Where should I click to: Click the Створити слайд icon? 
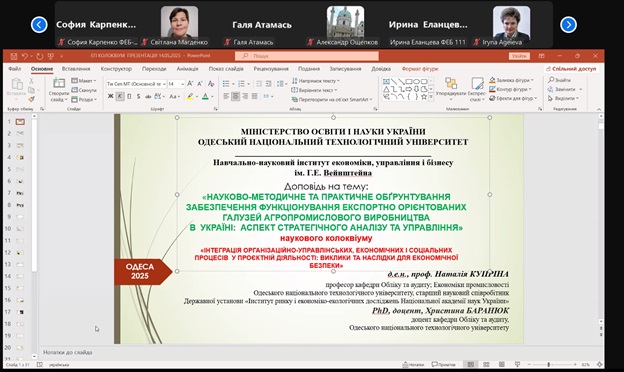[x=59, y=84]
